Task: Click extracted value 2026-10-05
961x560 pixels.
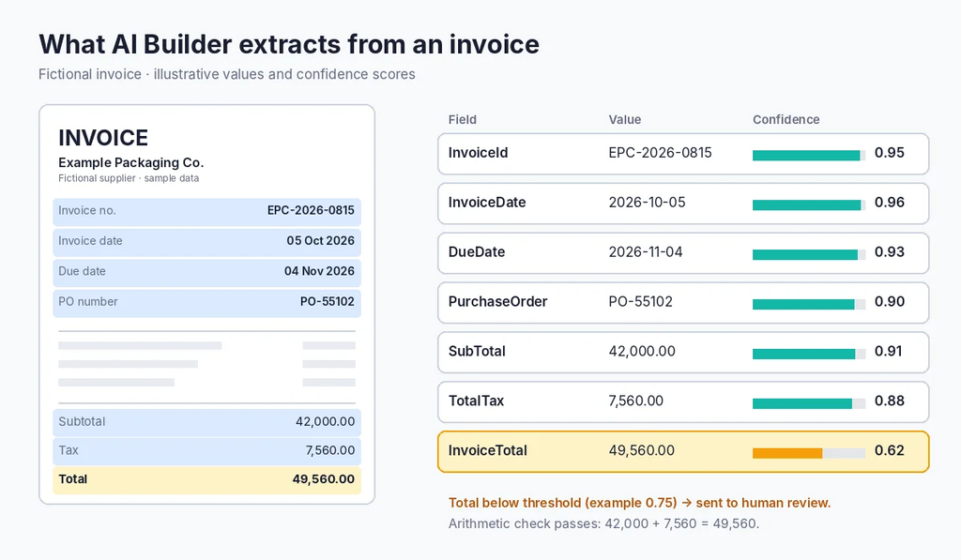Action: (x=647, y=203)
